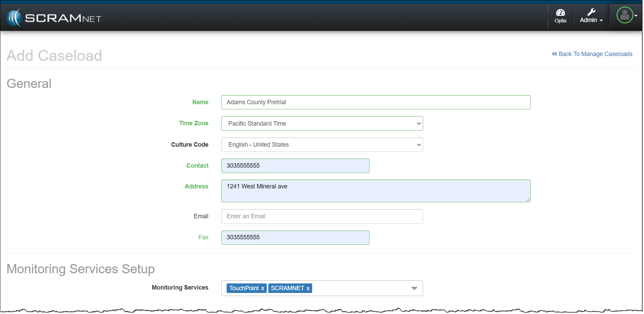Click into the Address text area

375,191
